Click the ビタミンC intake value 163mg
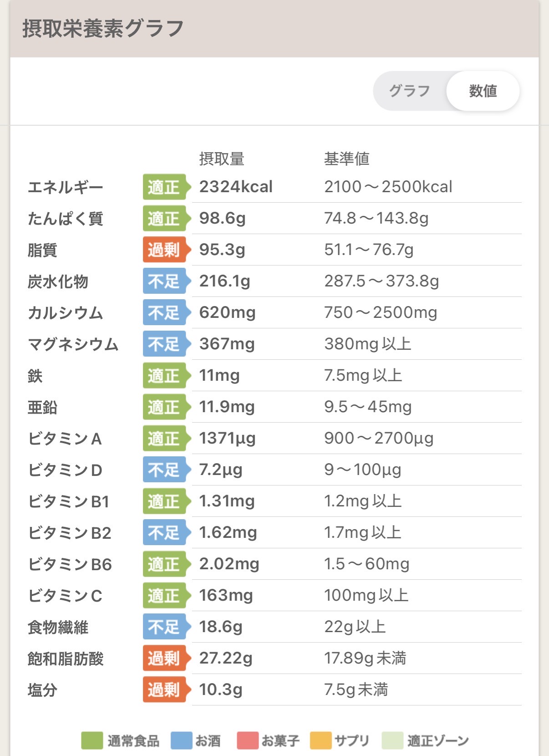The image size is (549, 756). (226, 595)
